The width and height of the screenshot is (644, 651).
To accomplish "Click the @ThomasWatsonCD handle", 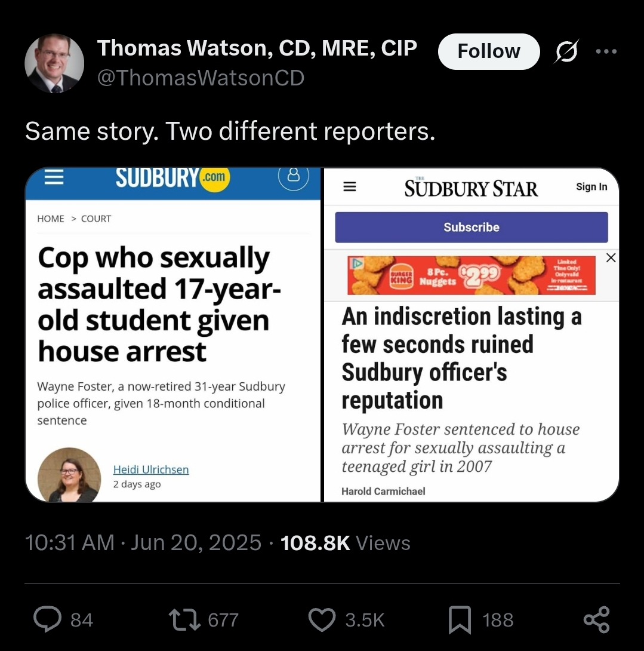I will (x=201, y=78).
